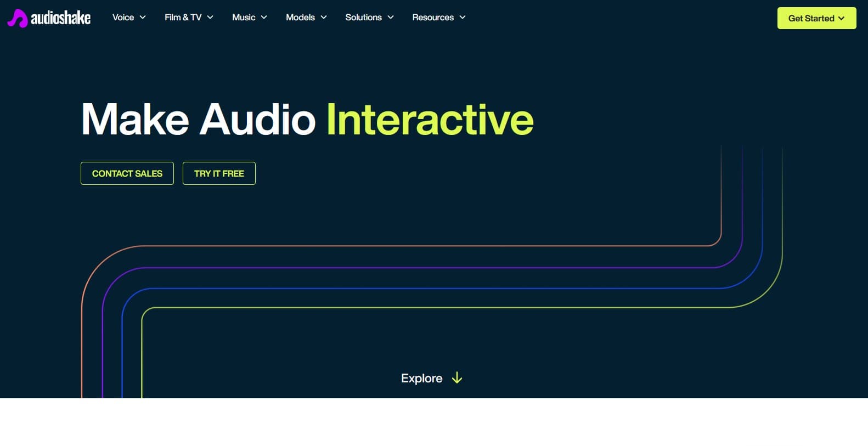Viewport: 868px width, 446px height.
Task: Click the Get Started button
Action: (x=816, y=18)
